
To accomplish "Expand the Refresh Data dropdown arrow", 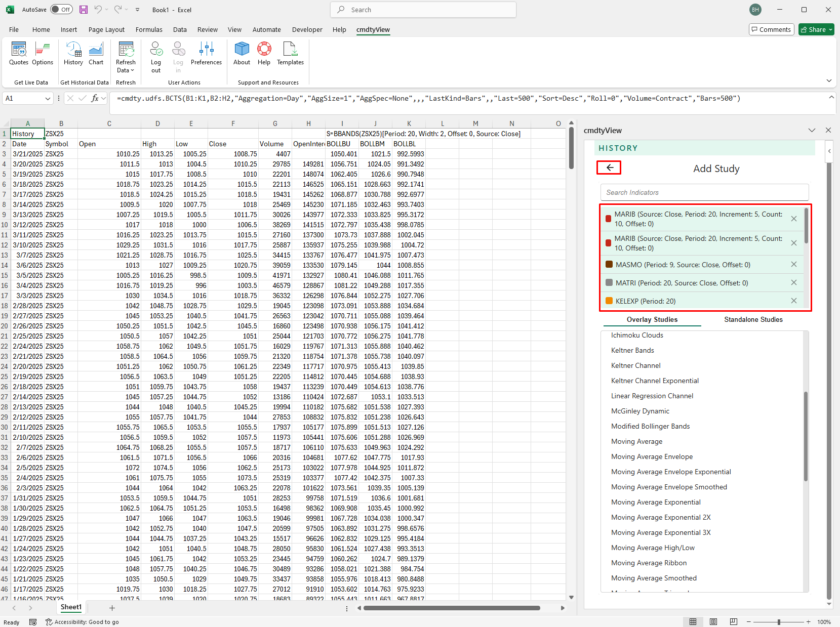I will point(133,70).
